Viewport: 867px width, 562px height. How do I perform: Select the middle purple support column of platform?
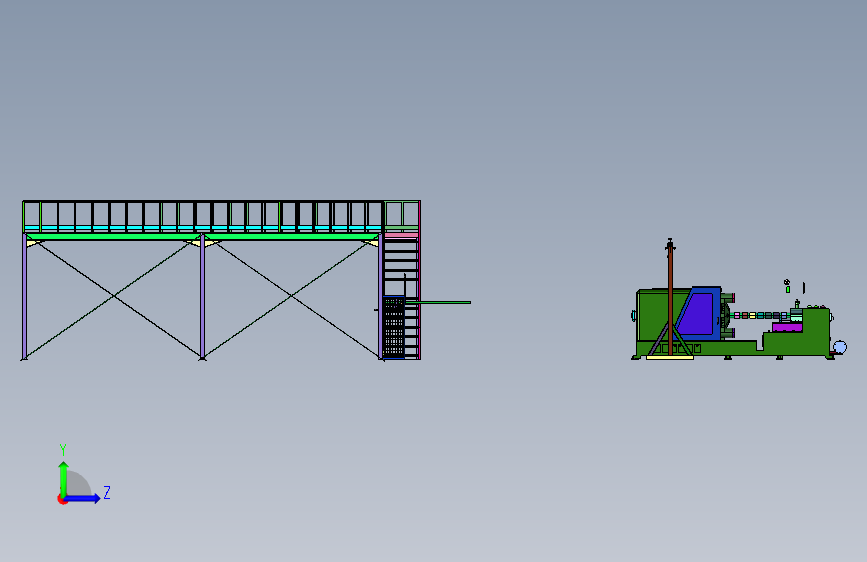(x=202, y=297)
